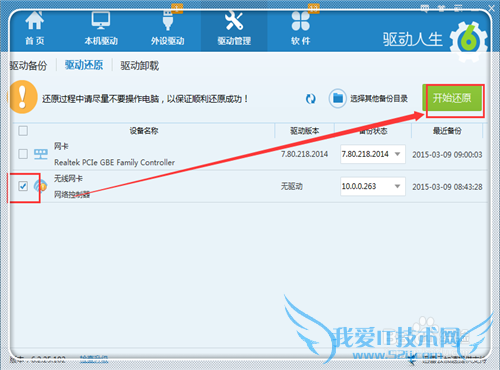Open the 10.0.0.263 backup version dropdown

point(373,186)
